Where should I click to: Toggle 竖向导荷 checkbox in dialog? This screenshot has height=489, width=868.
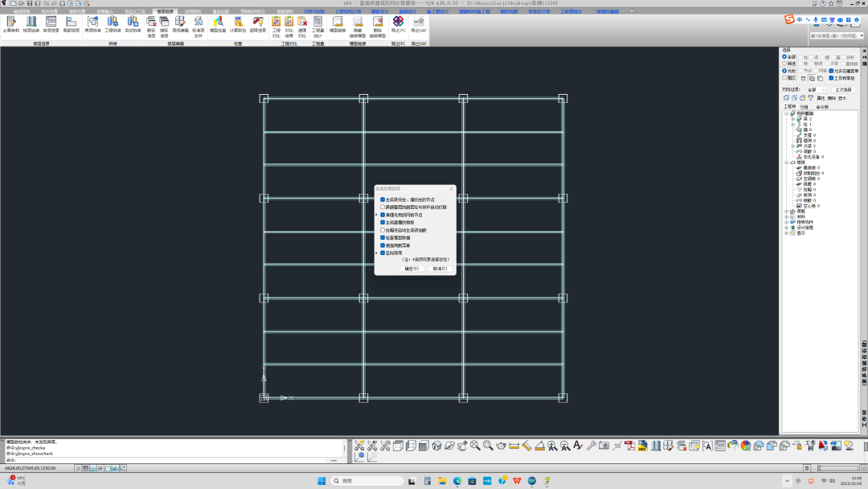[x=383, y=253]
